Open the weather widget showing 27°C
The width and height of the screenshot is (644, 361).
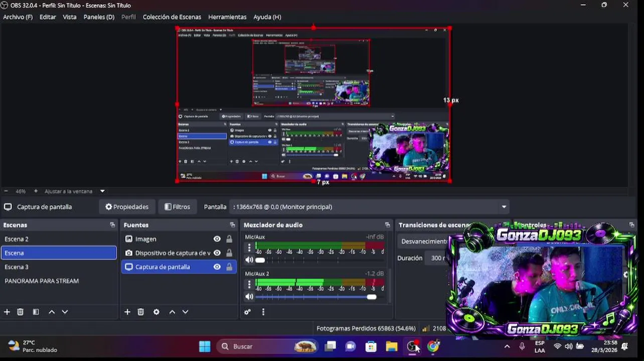[33, 346]
